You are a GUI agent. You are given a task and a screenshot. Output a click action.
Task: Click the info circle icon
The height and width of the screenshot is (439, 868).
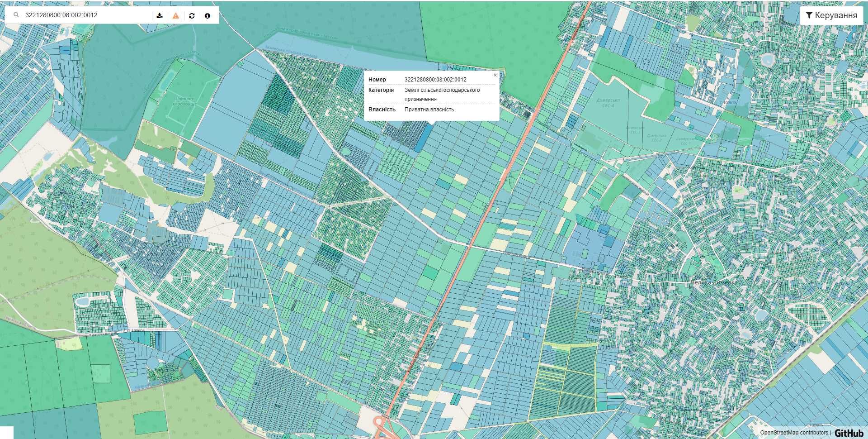pos(208,15)
